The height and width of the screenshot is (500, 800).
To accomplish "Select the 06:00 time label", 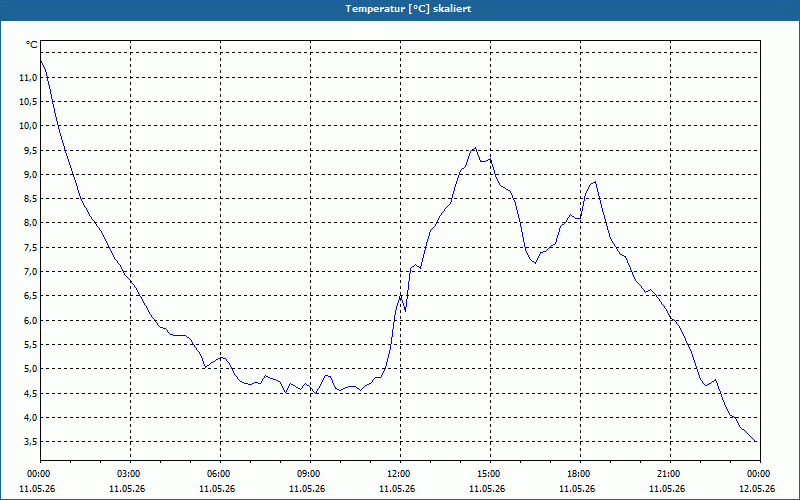I will click(x=220, y=473).
